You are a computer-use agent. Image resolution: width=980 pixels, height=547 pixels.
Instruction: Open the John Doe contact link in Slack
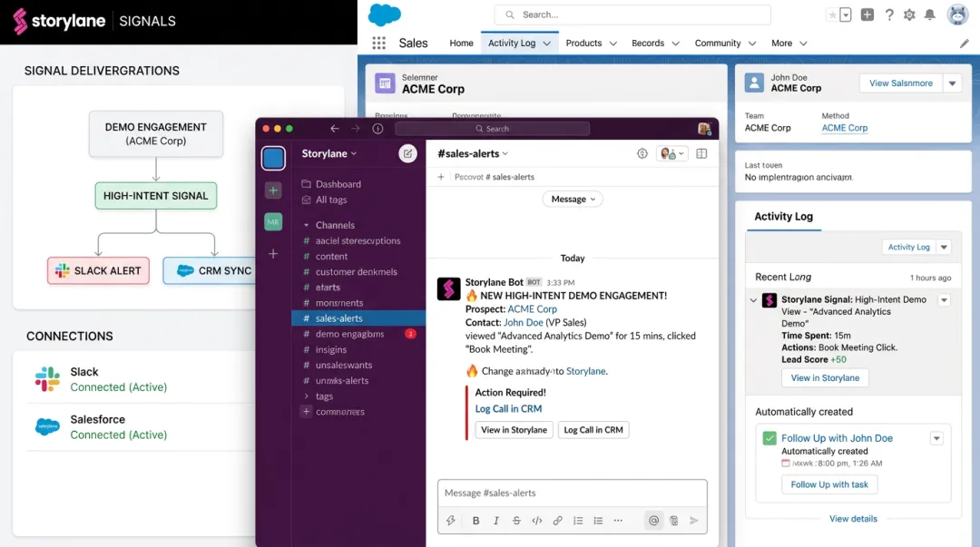[524, 323]
